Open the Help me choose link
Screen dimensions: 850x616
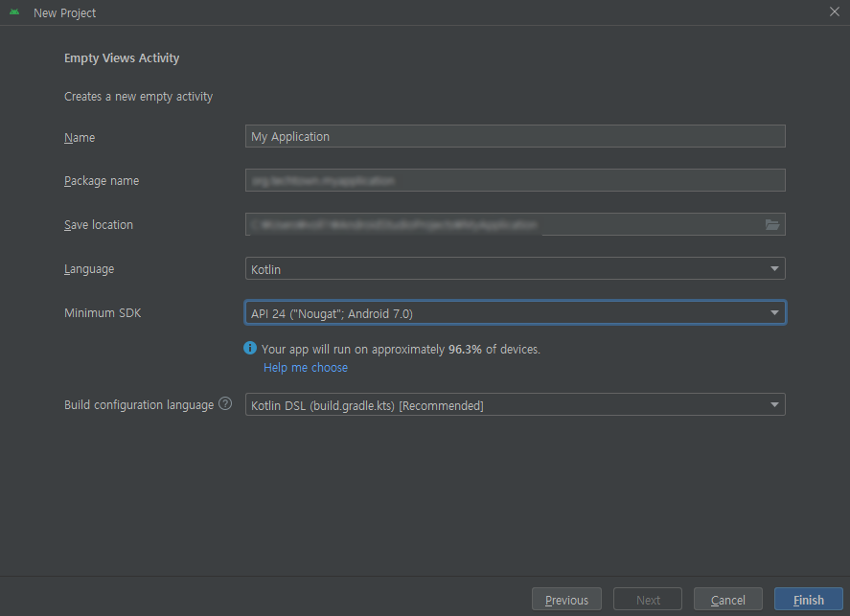[306, 368]
